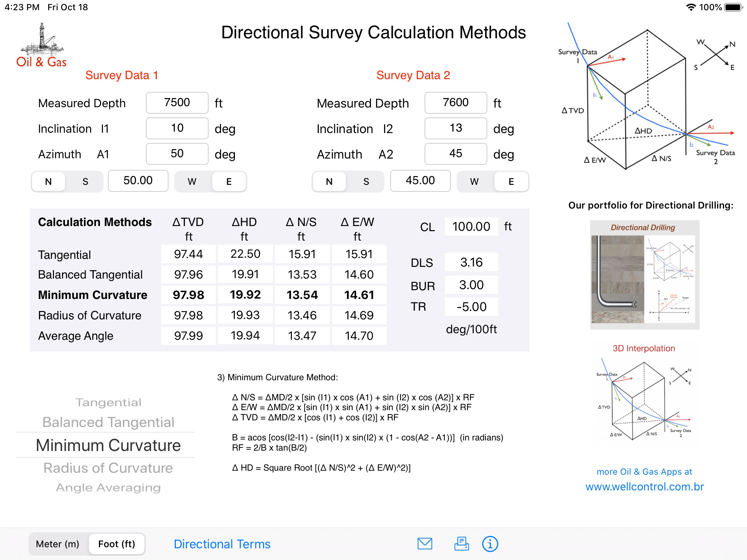Pick Radius of Curvature in method picker
The image size is (747, 560).
pyautogui.click(x=108, y=468)
